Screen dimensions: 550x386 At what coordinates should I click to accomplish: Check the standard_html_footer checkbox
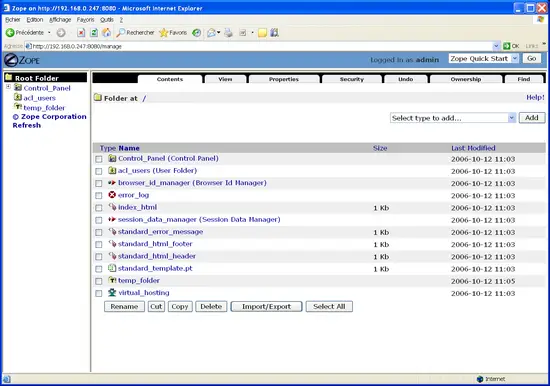99,244
